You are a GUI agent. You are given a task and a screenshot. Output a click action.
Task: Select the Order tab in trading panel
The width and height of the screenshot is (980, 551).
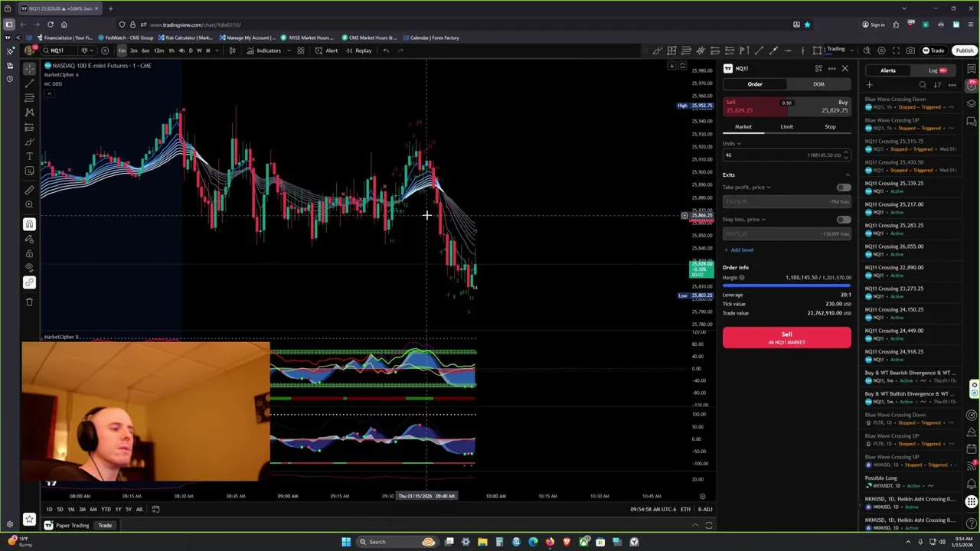coord(755,84)
